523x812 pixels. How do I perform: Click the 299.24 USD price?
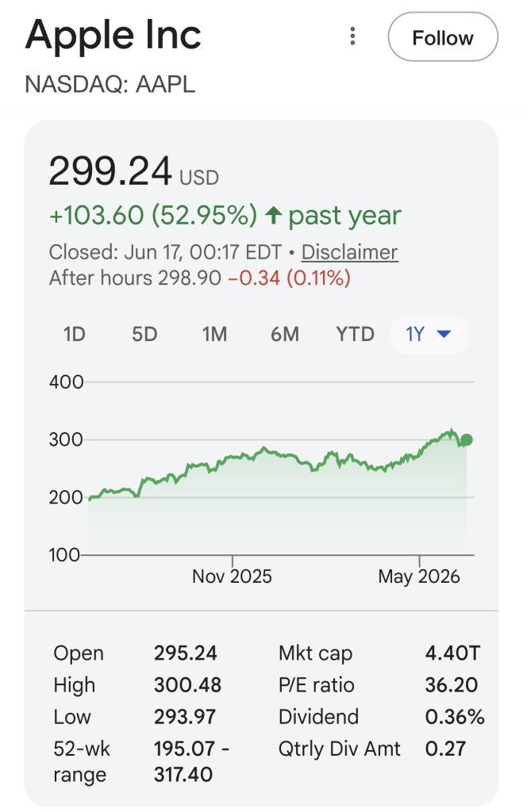pyautogui.click(x=133, y=171)
